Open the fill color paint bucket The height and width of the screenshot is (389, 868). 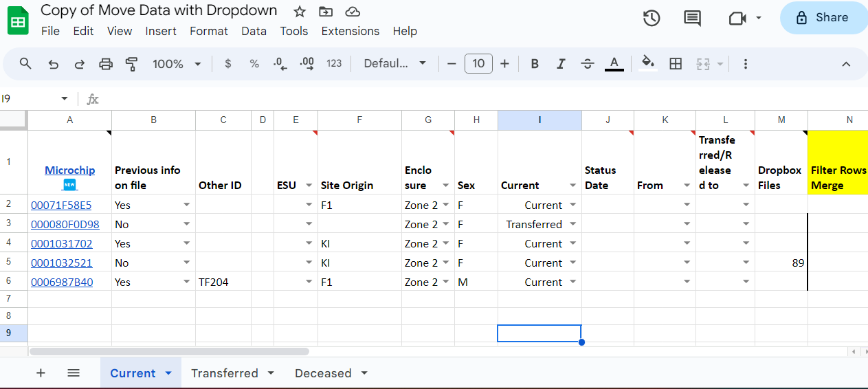click(x=647, y=64)
